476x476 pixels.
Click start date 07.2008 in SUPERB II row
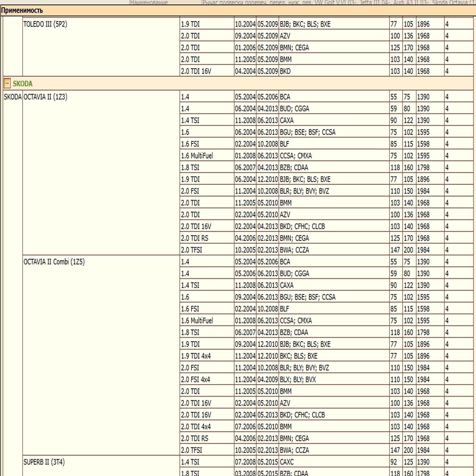coord(245,462)
